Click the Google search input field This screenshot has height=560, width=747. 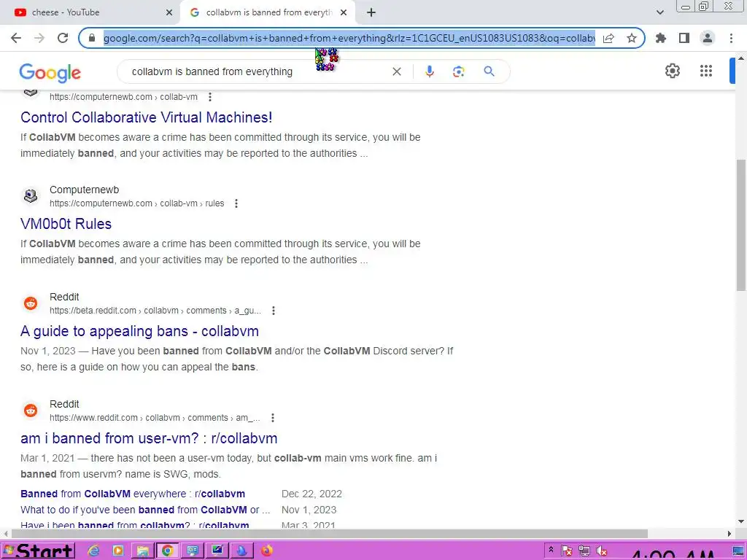point(258,71)
